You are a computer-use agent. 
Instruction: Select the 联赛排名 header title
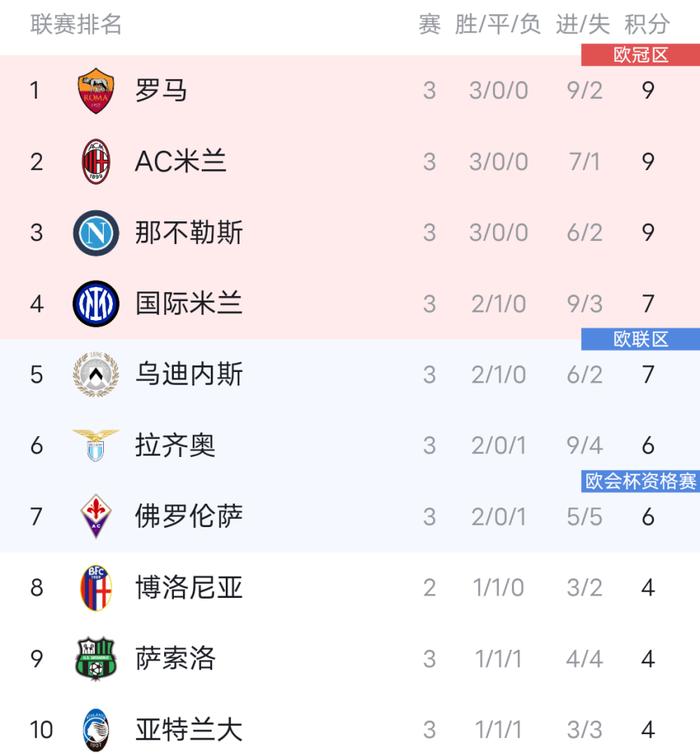(x=76, y=24)
